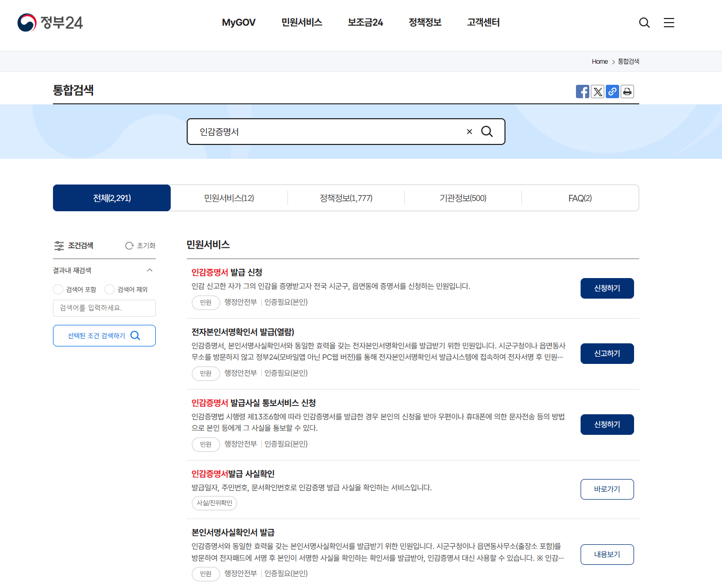
Task: Share the page via Facebook icon
Action: click(583, 91)
